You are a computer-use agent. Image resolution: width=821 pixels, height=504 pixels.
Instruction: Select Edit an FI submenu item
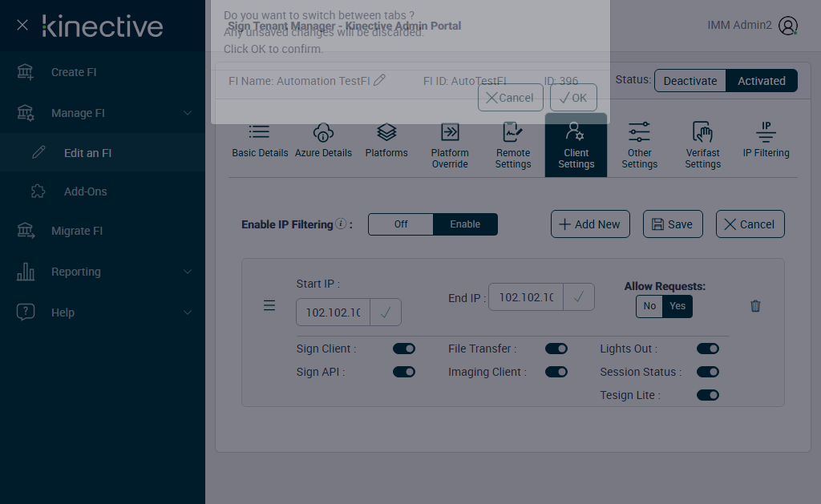[103, 152]
